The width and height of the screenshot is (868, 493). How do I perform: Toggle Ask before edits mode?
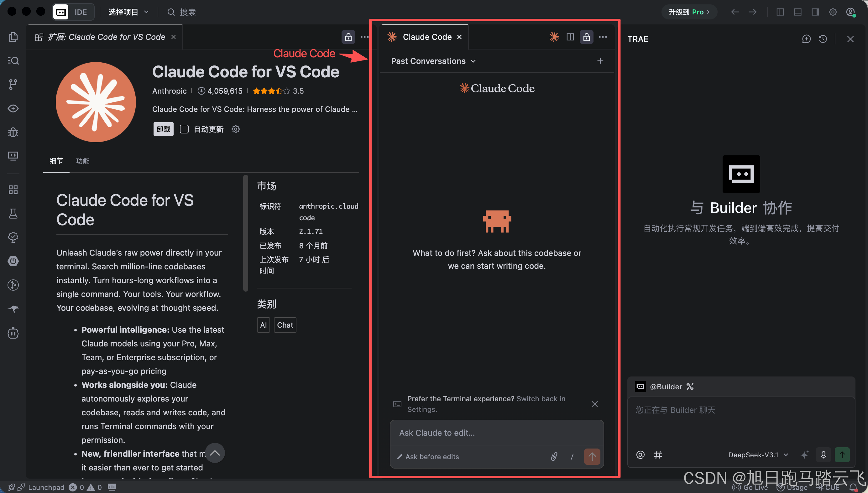428,456
